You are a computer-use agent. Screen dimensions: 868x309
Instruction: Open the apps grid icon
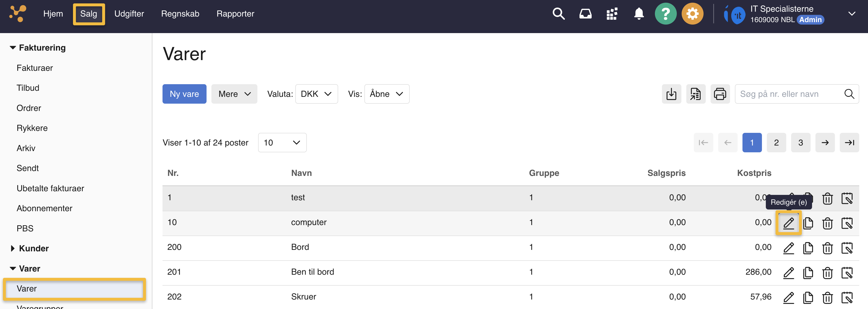(612, 14)
